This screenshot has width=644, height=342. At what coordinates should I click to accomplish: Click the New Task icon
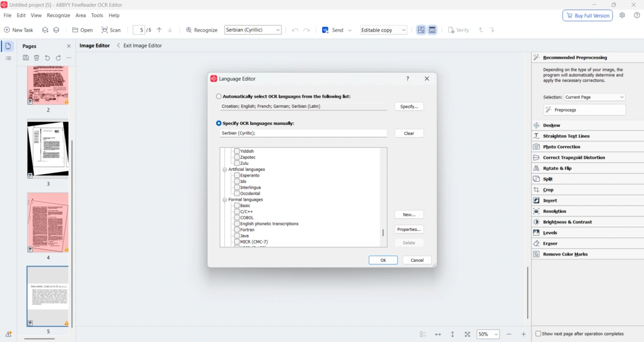click(x=6, y=30)
